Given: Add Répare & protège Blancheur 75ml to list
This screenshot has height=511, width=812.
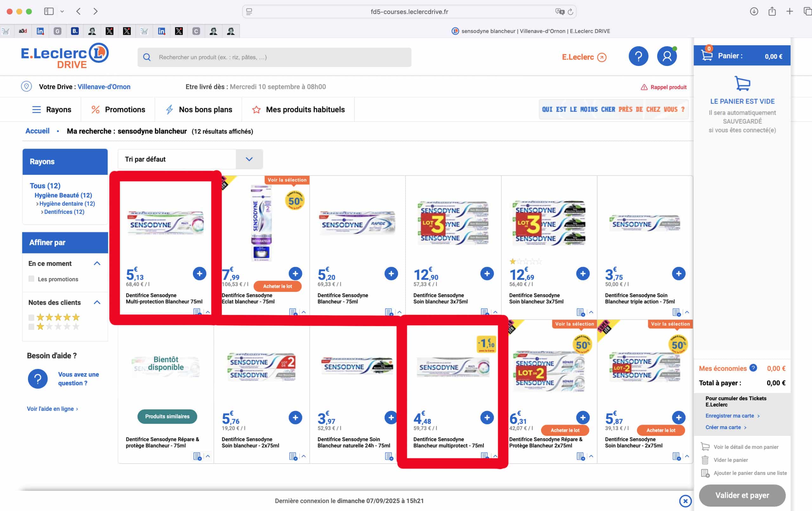Looking at the screenshot, I should coord(197,456).
